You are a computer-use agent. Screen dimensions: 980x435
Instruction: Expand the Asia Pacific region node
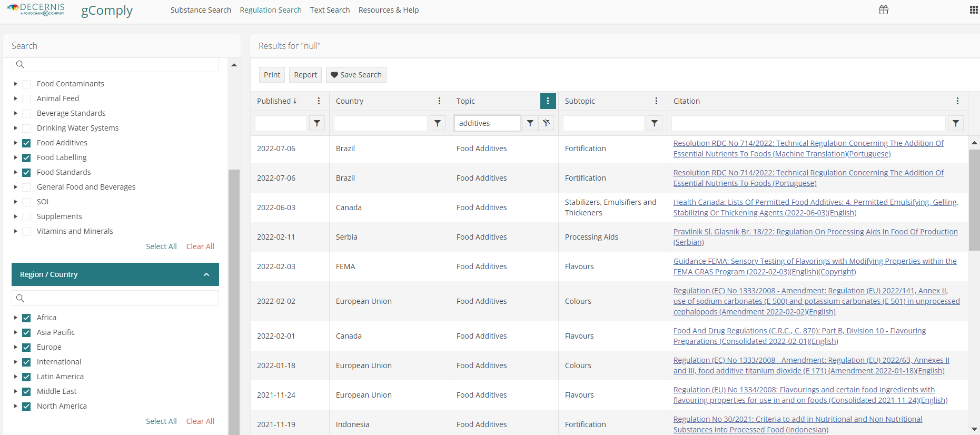(15, 332)
